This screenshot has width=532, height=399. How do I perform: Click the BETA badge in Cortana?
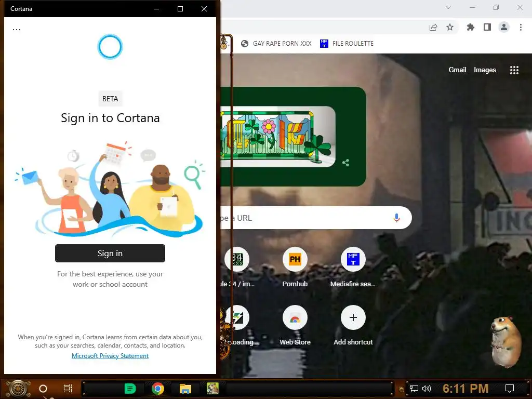click(110, 99)
